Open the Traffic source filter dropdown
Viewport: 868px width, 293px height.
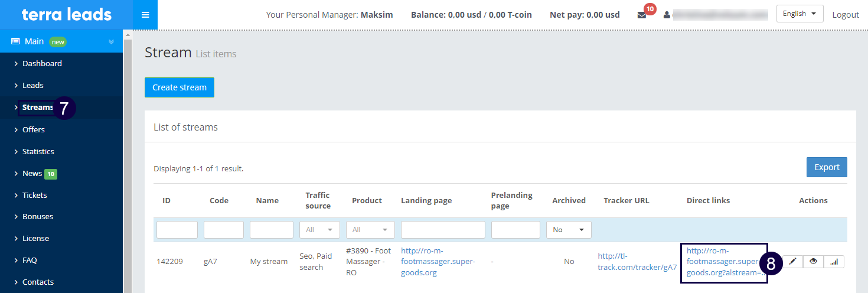click(x=319, y=230)
